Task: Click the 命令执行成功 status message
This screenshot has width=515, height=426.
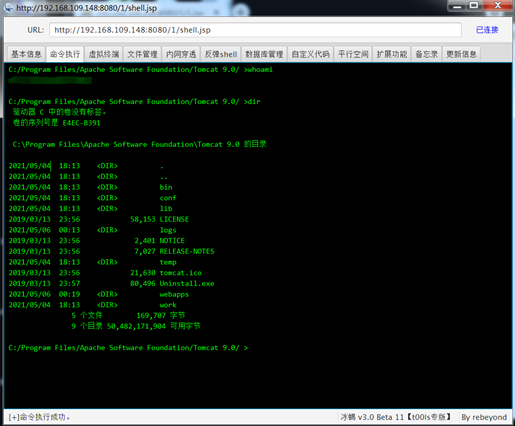Action: click(x=39, y=417)
